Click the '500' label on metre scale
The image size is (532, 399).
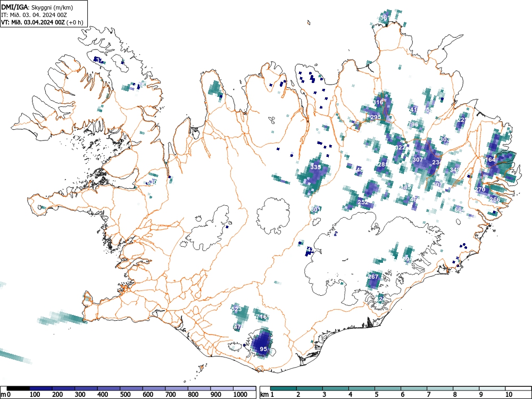tap(125, 395)
